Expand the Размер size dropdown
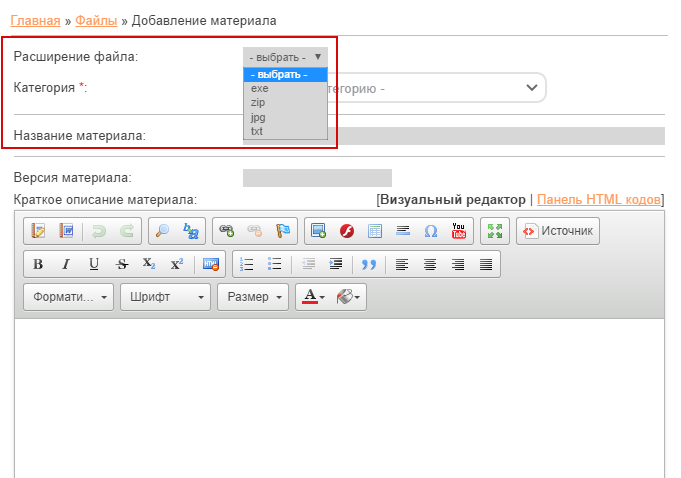681x478 pixels. tap(254, 297)
